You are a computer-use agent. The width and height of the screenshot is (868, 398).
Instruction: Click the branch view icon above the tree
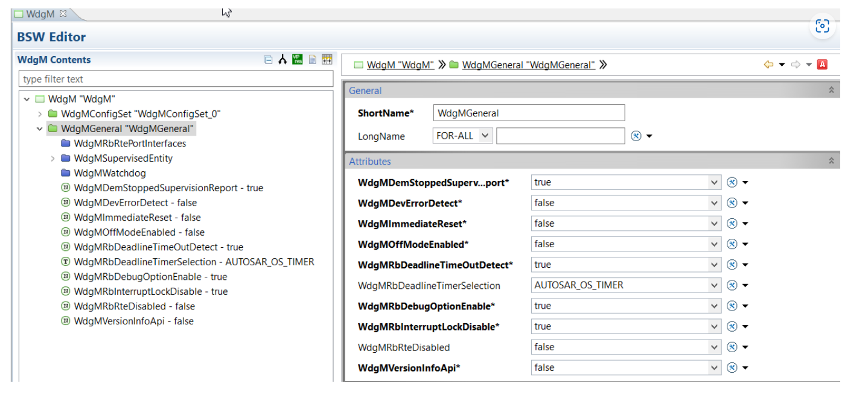click(282, 59)
